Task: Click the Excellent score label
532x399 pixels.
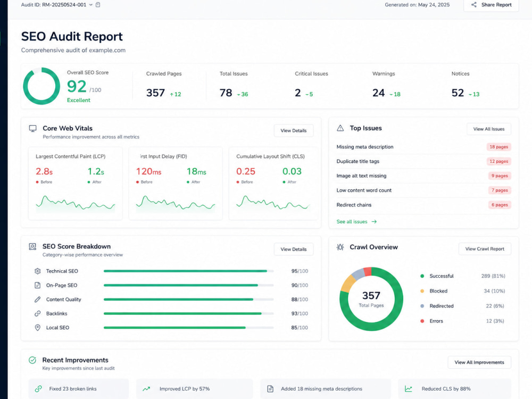Action: (78, 100)
